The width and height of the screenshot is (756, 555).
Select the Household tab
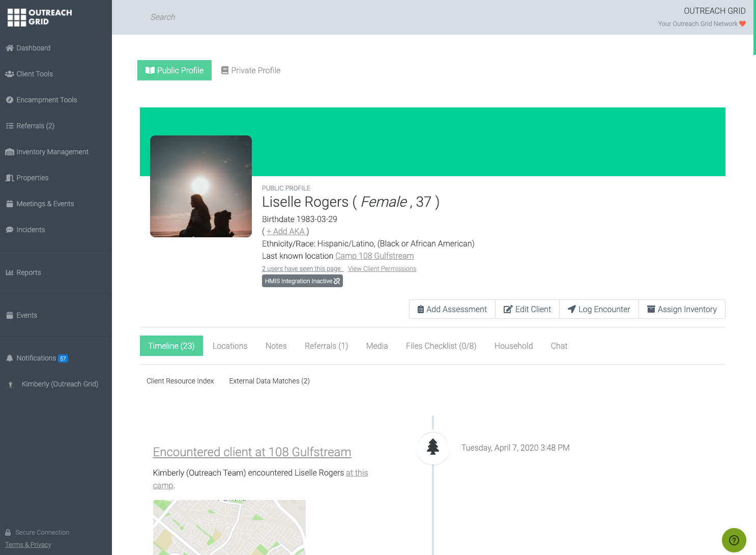click(x=513, y=346)
